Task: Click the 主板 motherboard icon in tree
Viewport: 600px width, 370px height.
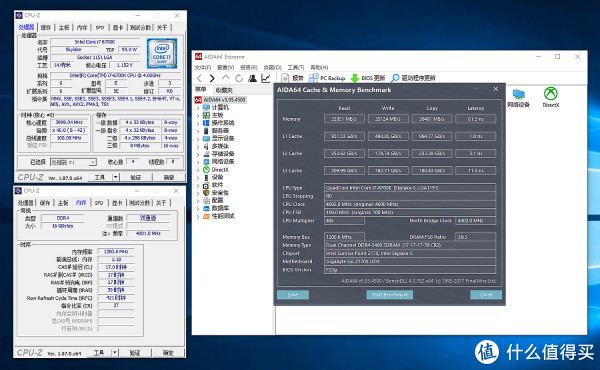Action: pos(206,115)
